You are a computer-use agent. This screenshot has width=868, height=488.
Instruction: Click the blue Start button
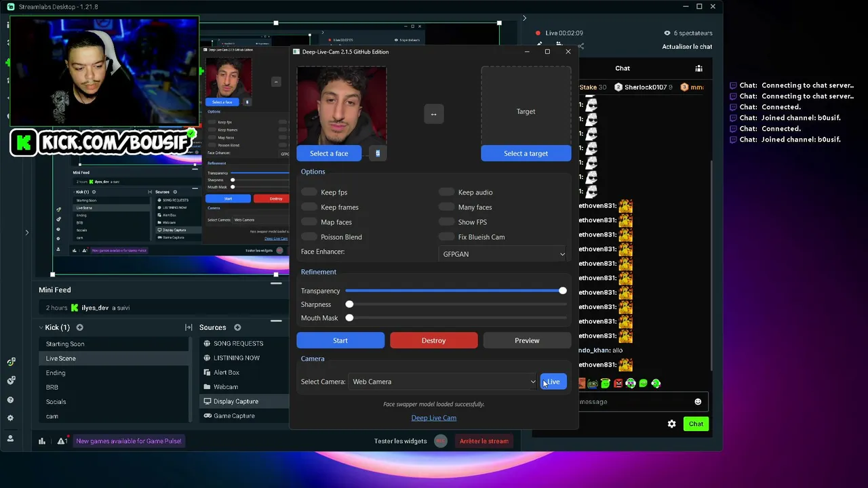tap(340, 340)
